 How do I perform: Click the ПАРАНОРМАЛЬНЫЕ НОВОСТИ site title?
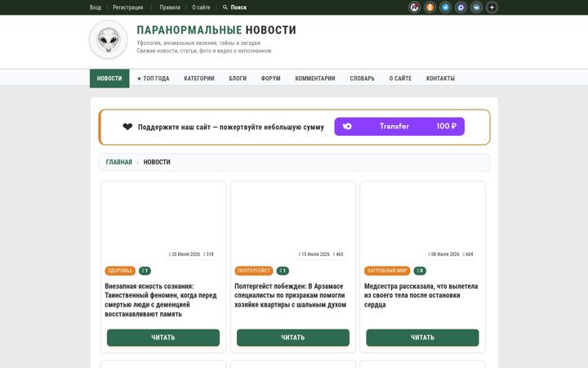click(216, 30)
